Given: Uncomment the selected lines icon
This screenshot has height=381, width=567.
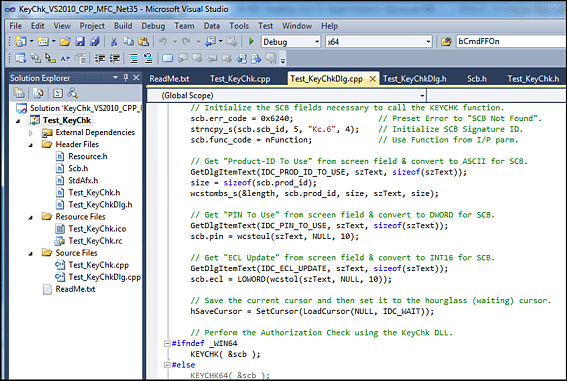Looking at the screenshot, I should point(148,58).
